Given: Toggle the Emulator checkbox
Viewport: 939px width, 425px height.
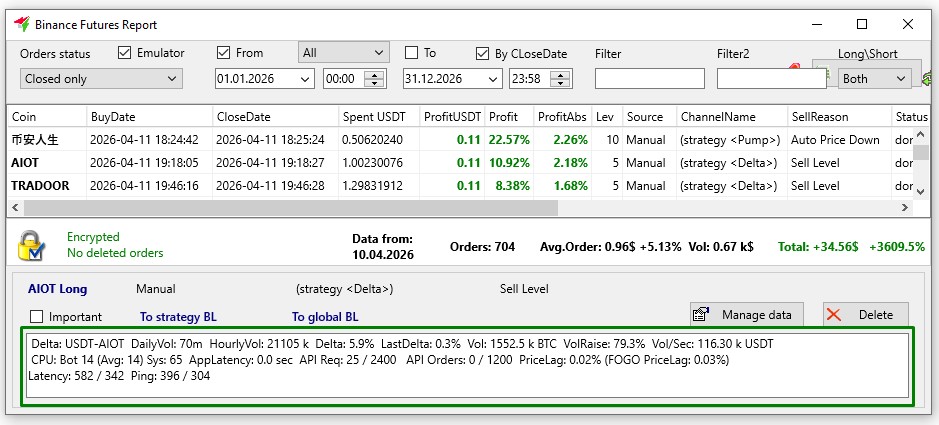Looking at the screenshot, I should [125, 53].
